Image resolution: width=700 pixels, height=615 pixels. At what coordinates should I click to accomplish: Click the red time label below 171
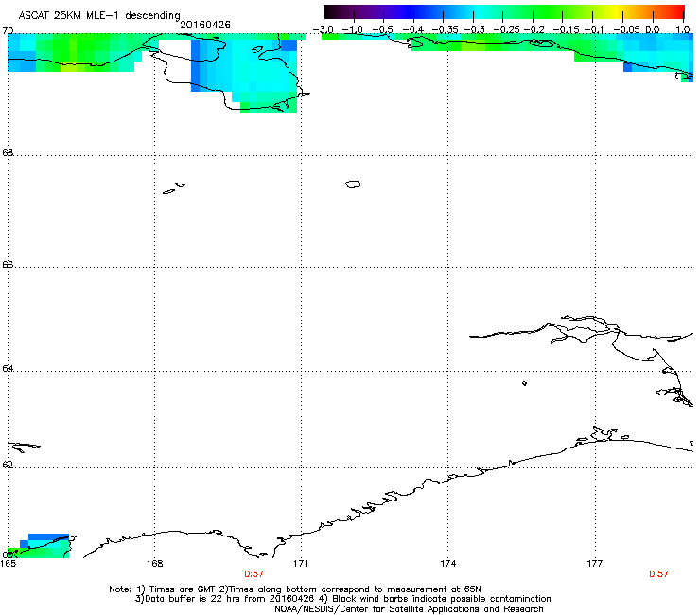pyautogui.click(x=254, y=574)
